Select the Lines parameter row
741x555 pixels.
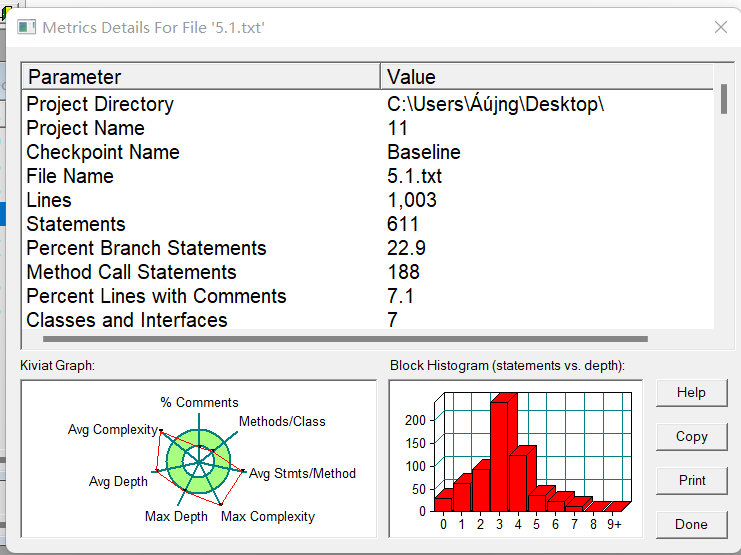[x=368, y=200]
